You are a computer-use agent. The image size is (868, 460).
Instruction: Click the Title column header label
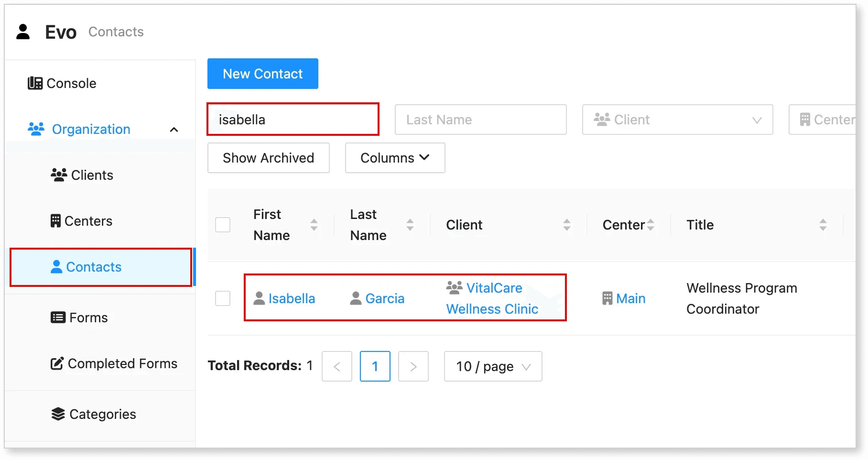coord(700,225)
